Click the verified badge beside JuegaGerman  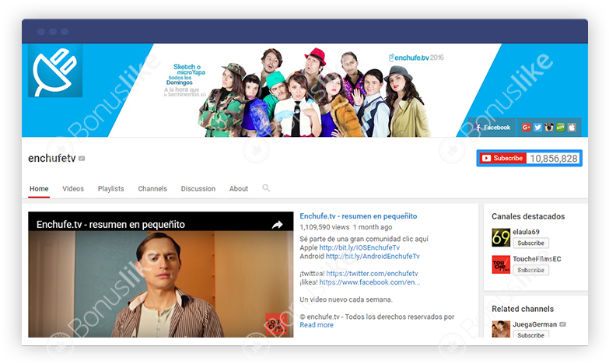(562, 324)
